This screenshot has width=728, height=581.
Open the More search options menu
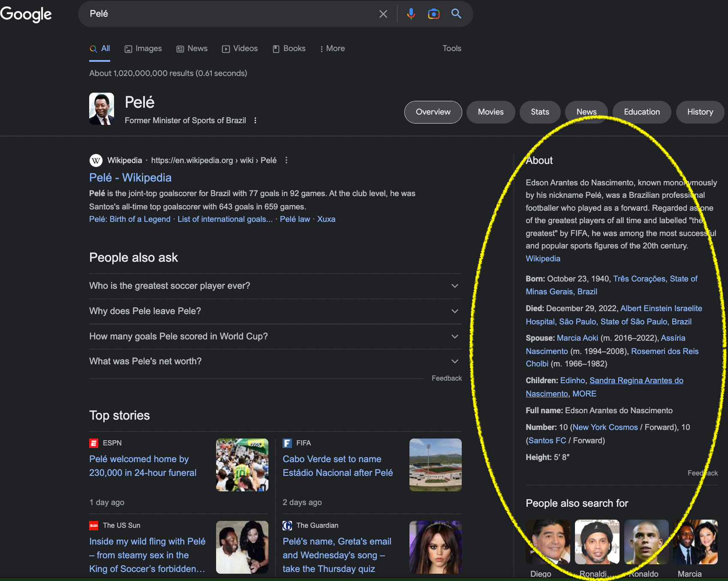(332, 48)
